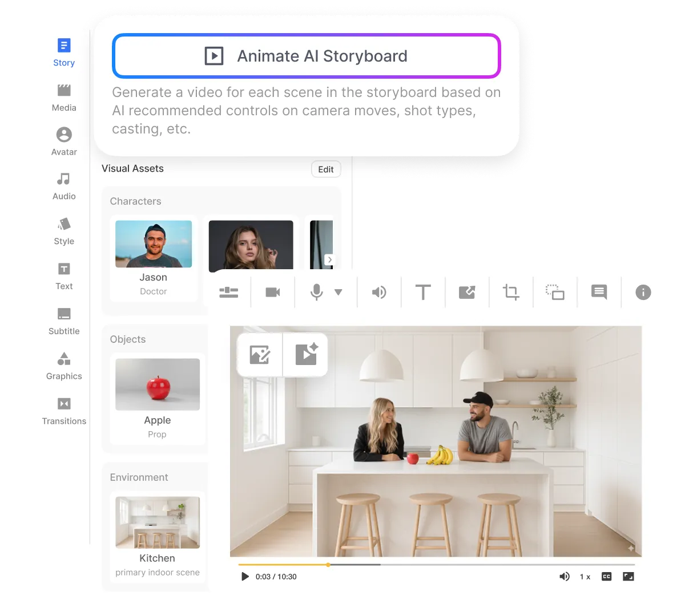Expand the Characters carousel with right chevron
Image resolution: width=685 pixels, height=616 pixels.
[329, 260]
